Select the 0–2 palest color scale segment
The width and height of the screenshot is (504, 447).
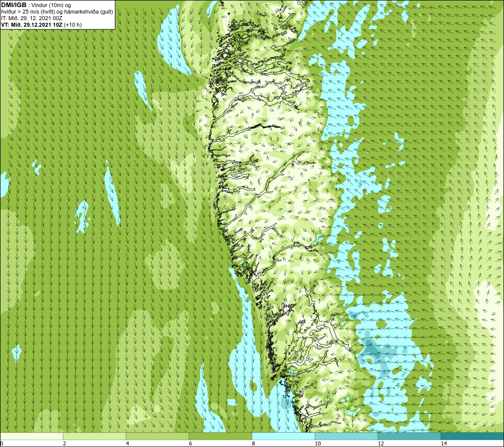[31, 436]
